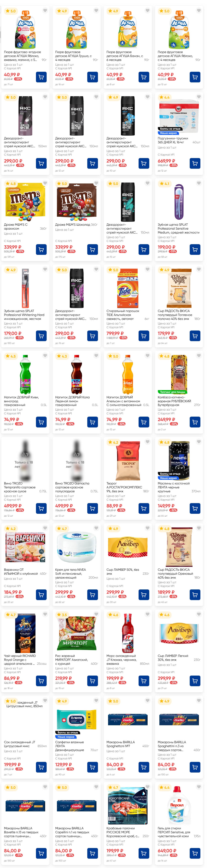Viewport: 209px width, 868px height.
Task: Add Колбаса Рублёвский Бутербродная to cart
Action: (195, 422)
